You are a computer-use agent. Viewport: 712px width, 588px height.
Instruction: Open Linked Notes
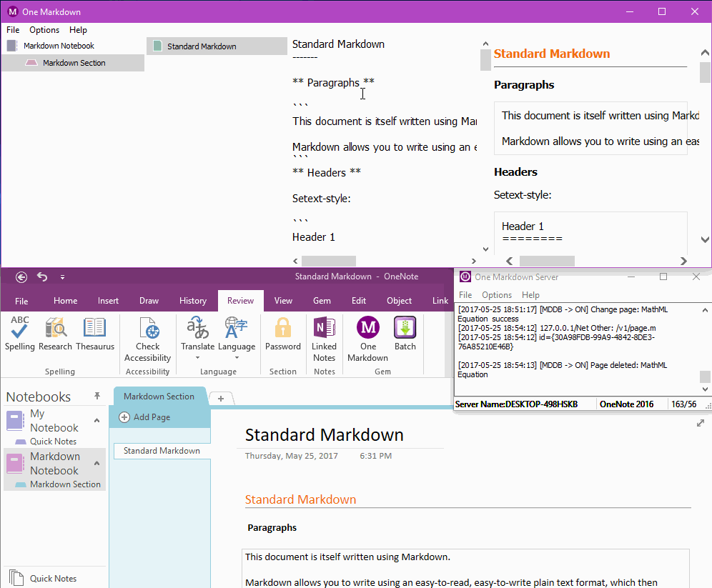324,329
